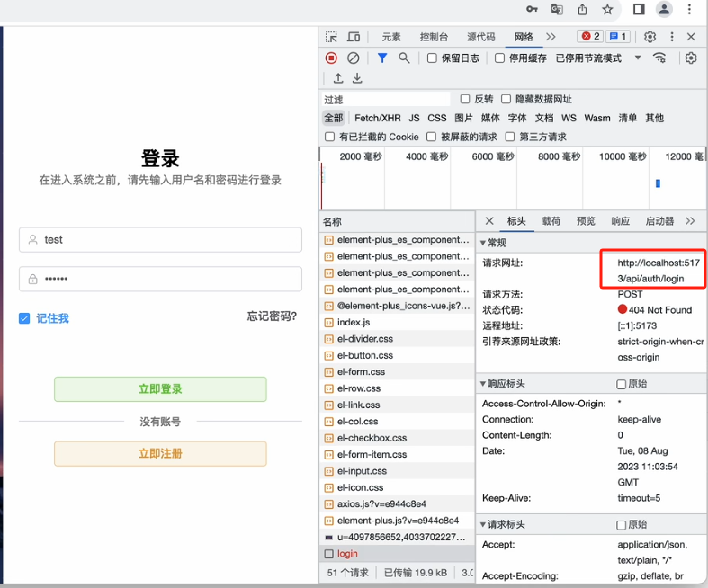Click the blue messages count badge
Screen dimensions: 708x588
[x=618, y=36]
